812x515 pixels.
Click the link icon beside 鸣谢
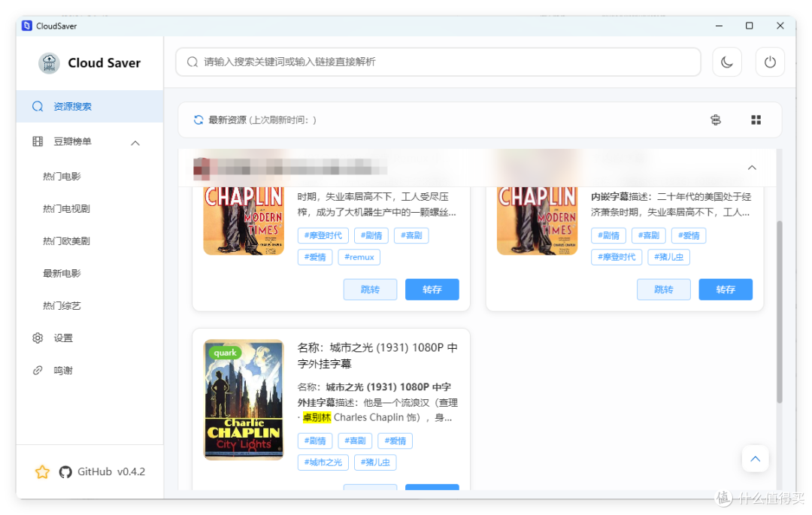click(38, 371)
